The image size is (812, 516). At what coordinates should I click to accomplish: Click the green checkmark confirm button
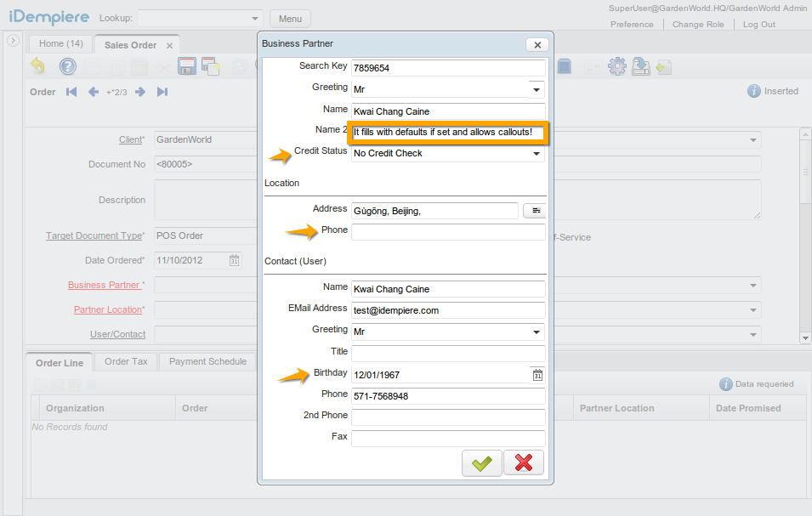481,462
